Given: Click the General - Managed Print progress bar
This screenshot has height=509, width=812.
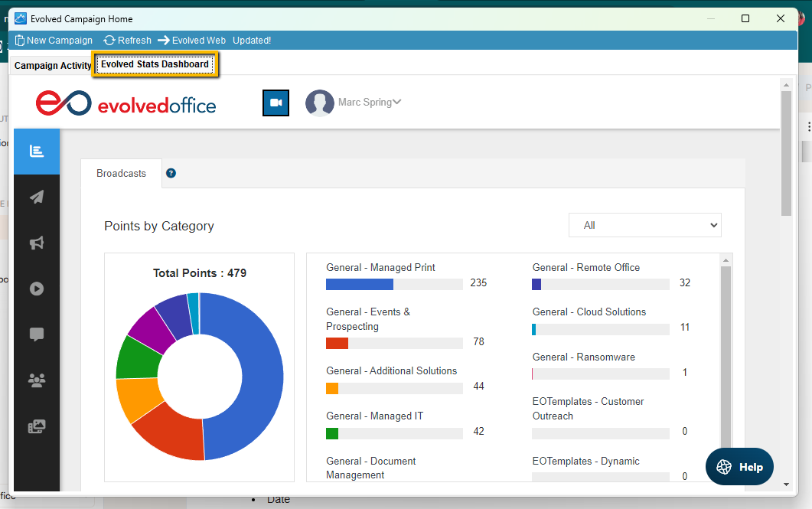Looking at the screenshot, I should click(x=394, y=284).
